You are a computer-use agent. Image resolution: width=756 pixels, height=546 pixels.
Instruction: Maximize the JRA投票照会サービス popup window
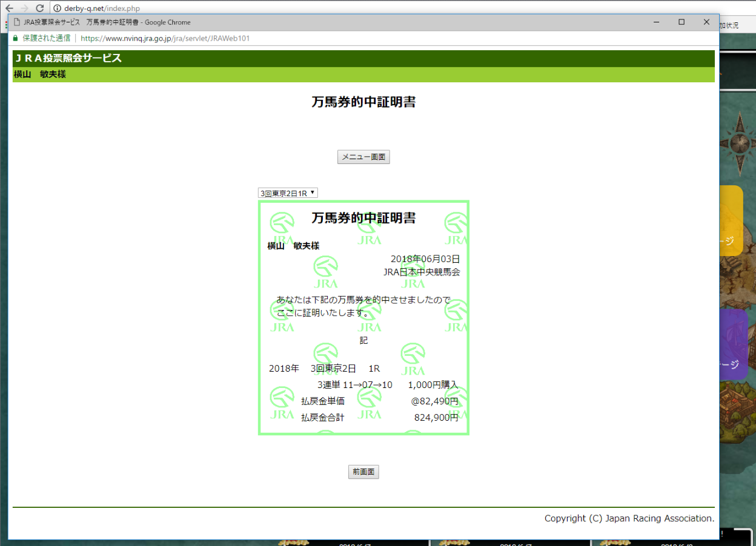coord(681,22)
